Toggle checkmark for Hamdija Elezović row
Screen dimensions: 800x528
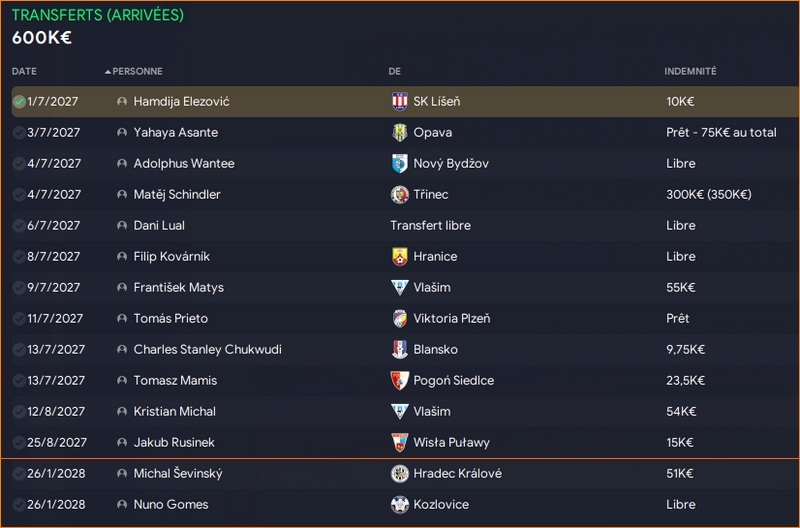(19, 102)
